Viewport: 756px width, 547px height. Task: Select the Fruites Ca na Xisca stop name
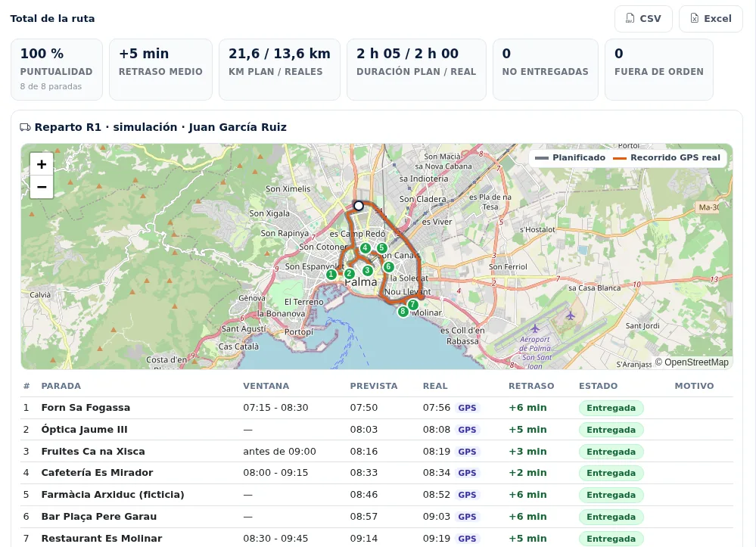pyautogui.click(x=92, y=452)
